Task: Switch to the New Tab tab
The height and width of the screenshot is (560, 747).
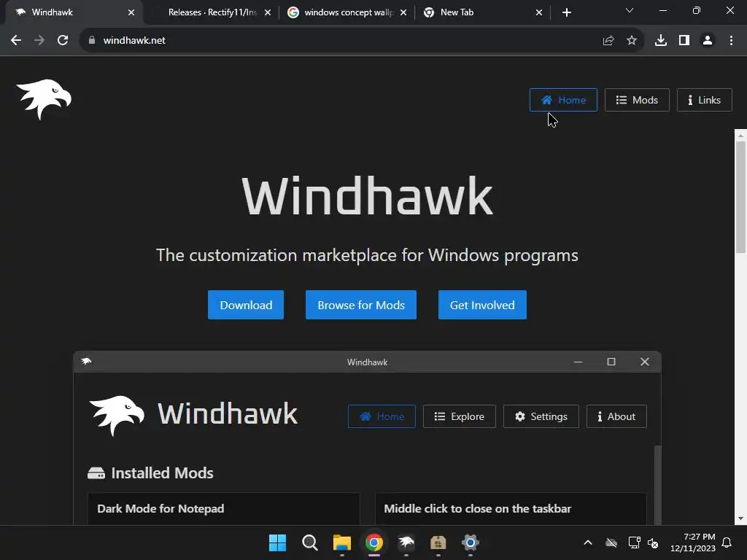Action: pos(484,12)
